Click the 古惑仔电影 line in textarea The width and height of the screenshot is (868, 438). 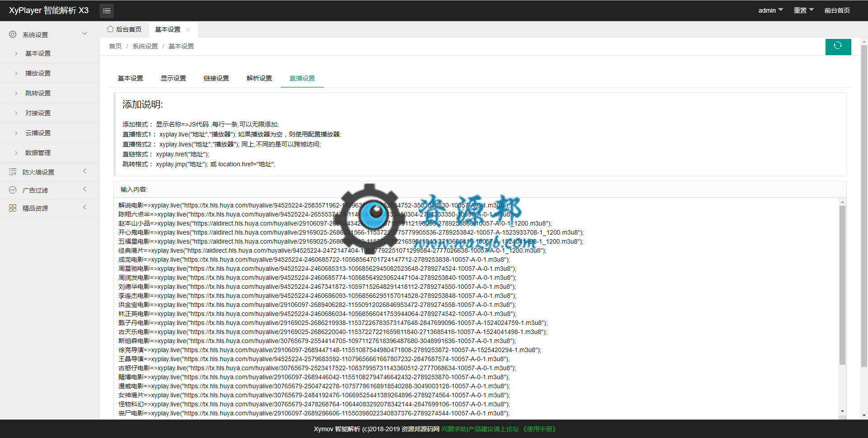(317, 368)
